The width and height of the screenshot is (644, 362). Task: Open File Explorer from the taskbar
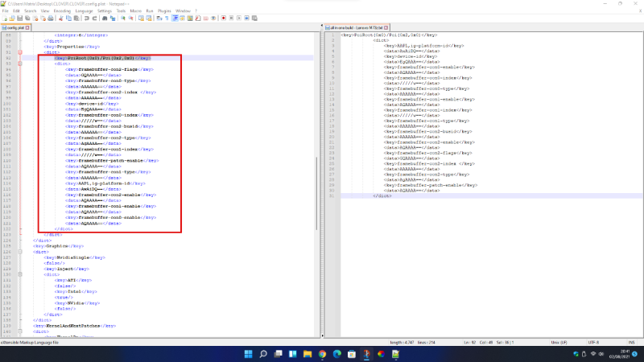click(x=306, y=354)
